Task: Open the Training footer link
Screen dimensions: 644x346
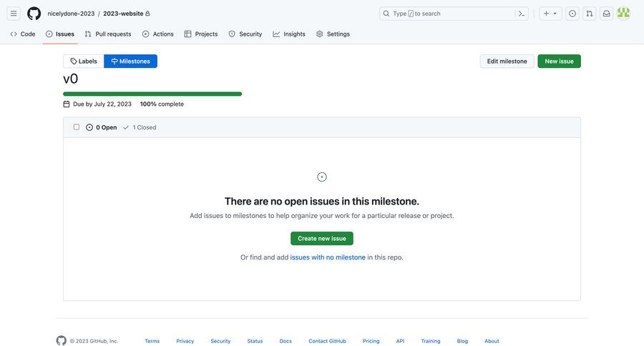Action: tap(431, 341)
